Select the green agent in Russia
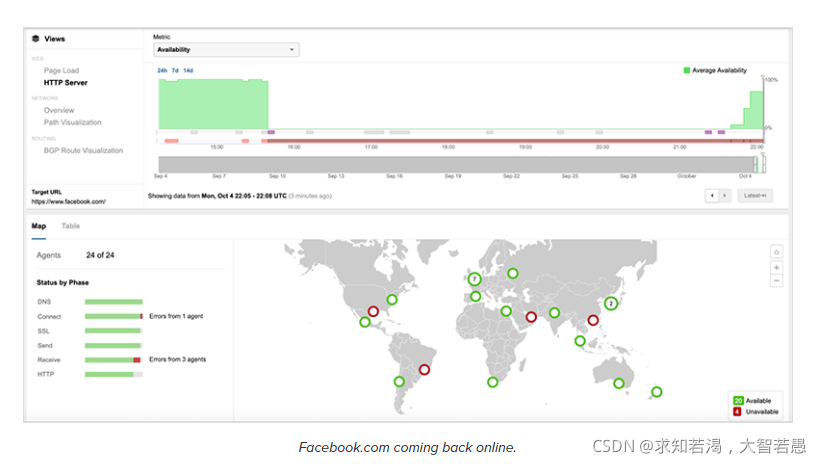 pos(513,273)
